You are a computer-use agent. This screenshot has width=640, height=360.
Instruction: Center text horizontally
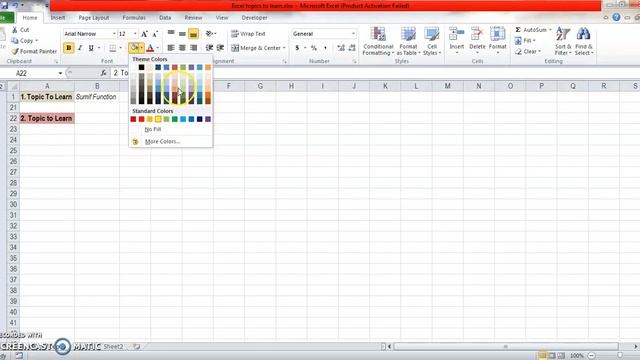(x=182, y=48)
